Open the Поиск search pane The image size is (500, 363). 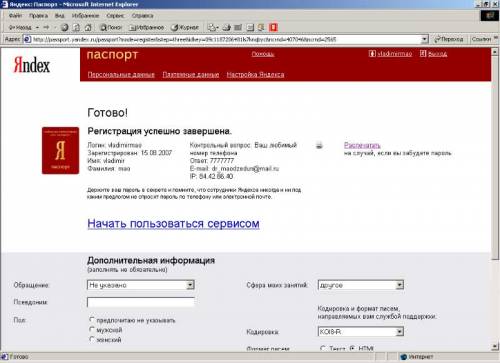111,27
